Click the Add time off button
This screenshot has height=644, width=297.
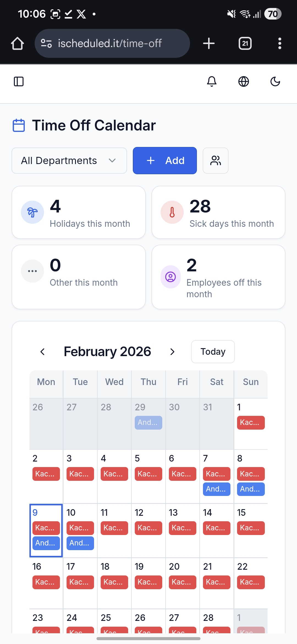click(x=165, y=160)
